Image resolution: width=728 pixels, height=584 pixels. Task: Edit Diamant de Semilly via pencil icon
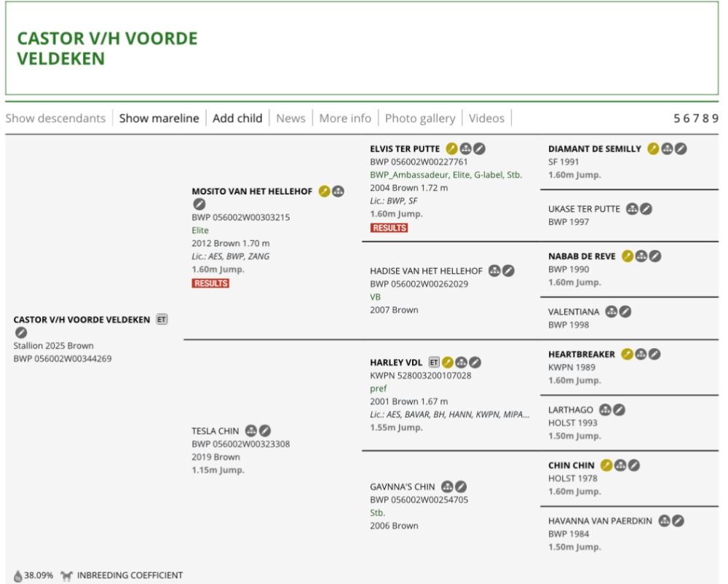point(681,149)
